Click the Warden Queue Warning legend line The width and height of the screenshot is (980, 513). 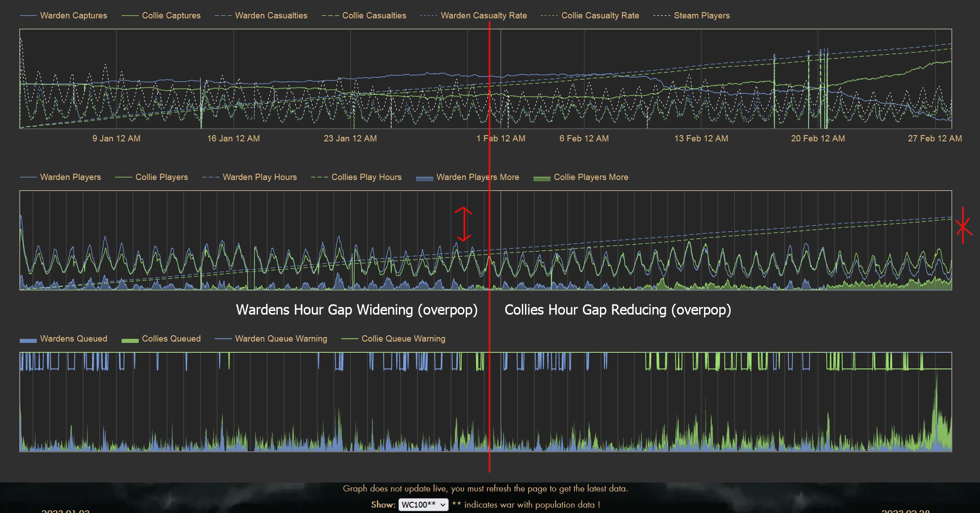pos(223,339)
